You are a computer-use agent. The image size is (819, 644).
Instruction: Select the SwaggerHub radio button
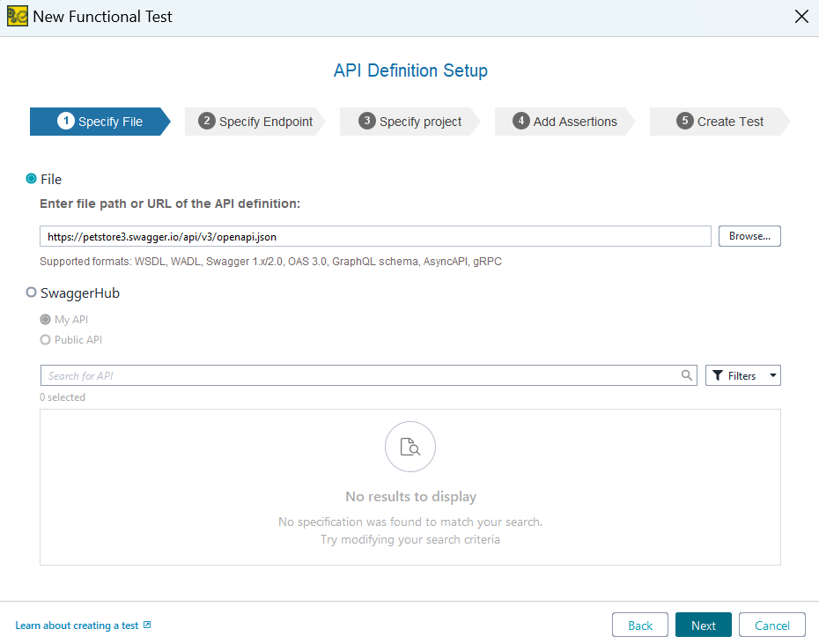coord(29,292)
